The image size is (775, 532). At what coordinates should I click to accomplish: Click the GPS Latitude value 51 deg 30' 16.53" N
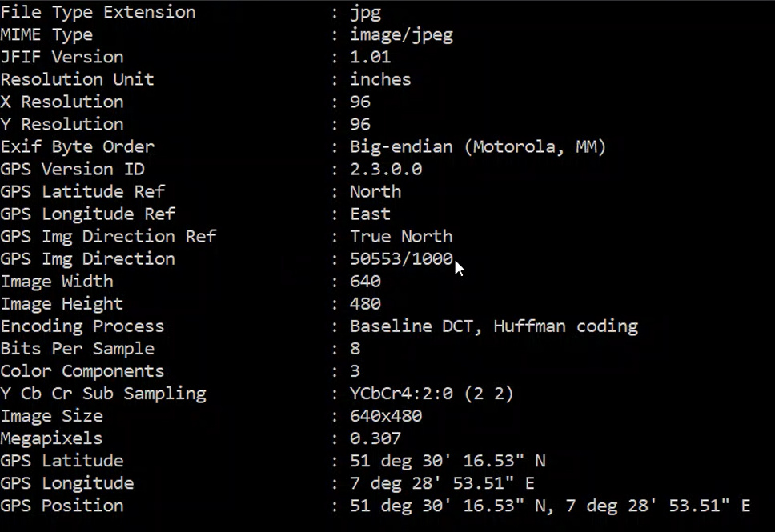click(448, 461)
